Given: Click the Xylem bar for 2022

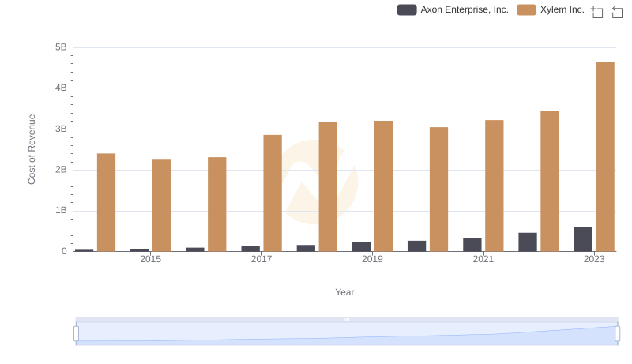Looking at the screenshot, I should coord(550,181).
